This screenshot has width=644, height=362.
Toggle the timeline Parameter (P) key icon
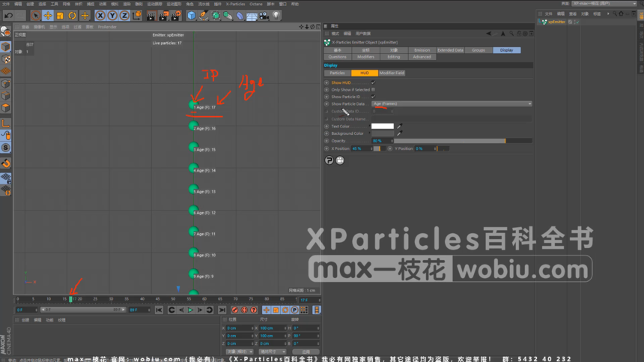(x=294, y=310)
